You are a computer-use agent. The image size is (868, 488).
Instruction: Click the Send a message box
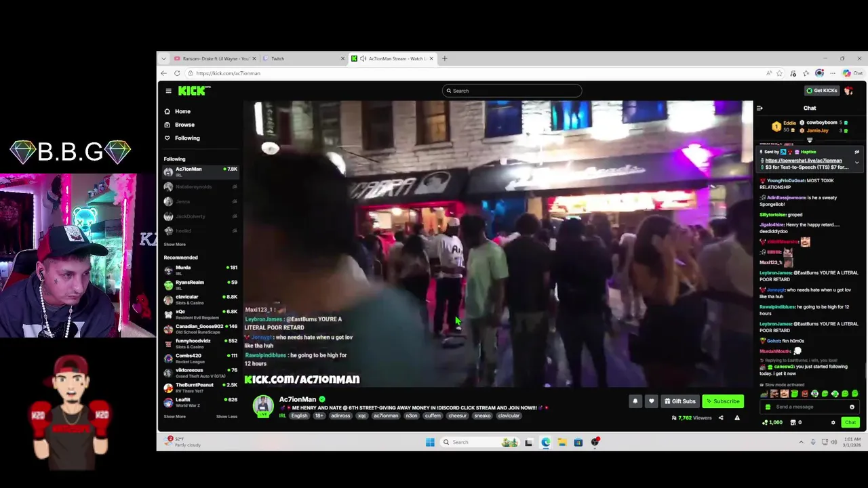(x=810, y=407)
